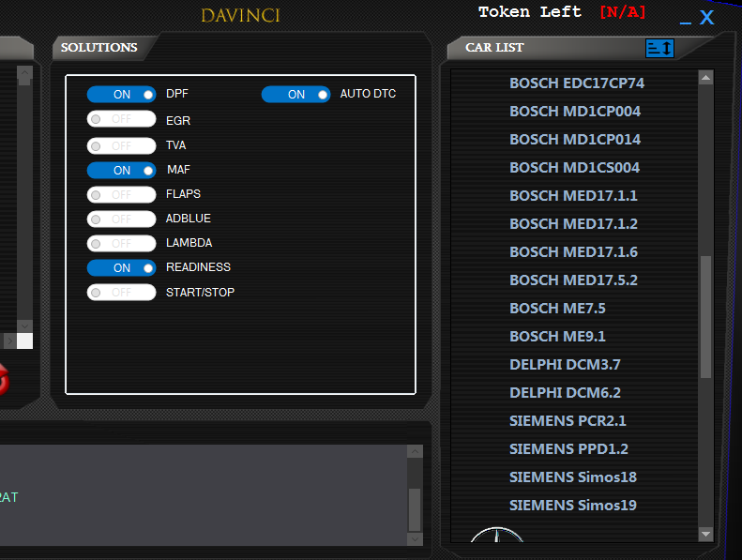742x560 pixels.
Task: Click car list scrollbar up arrow
Action: 705,78
